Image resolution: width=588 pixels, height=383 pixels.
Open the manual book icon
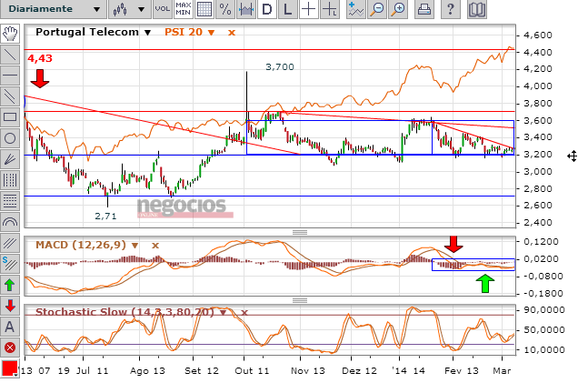pos(476,9)
